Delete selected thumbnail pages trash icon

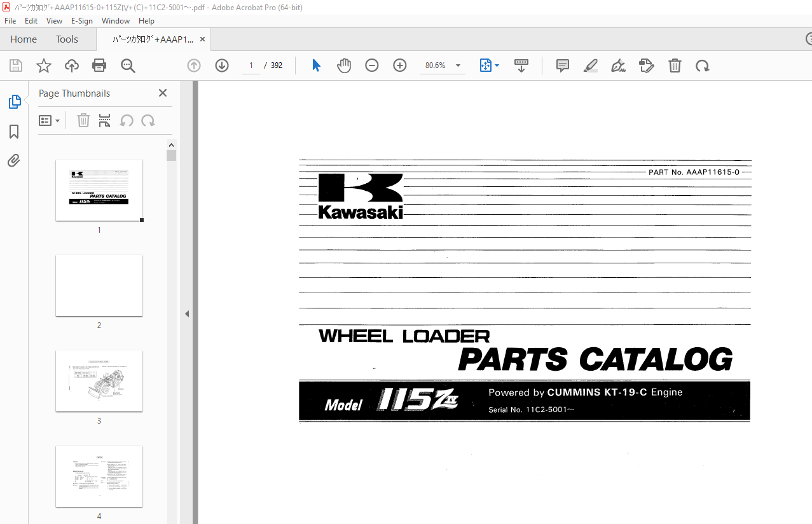click(x=83, y=120)
